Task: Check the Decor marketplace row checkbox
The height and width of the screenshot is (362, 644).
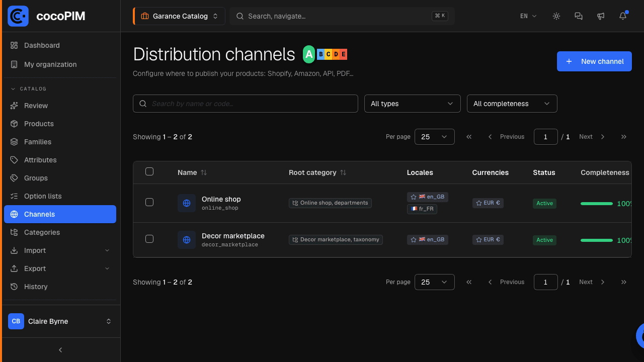Action: 149,239
